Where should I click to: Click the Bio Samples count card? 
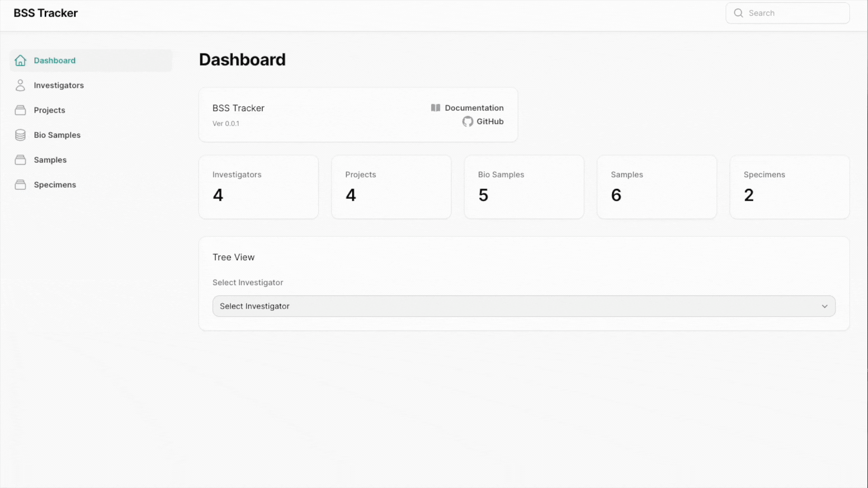tap(524, 187)
